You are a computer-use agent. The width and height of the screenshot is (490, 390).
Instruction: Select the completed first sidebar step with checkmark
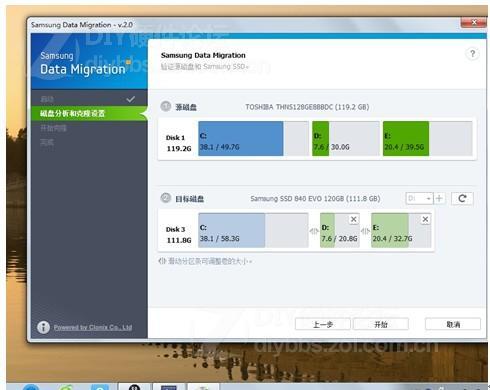click(x=89, y=99)
